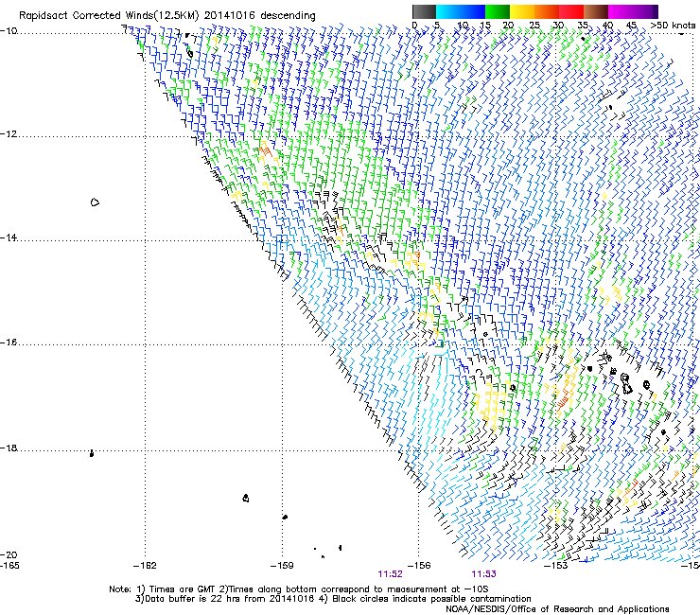Image resolution: width=700 pixels, height=615 pixels.
Task: Click the -10 latitude axis label
Action: click(x=9, y=31)
